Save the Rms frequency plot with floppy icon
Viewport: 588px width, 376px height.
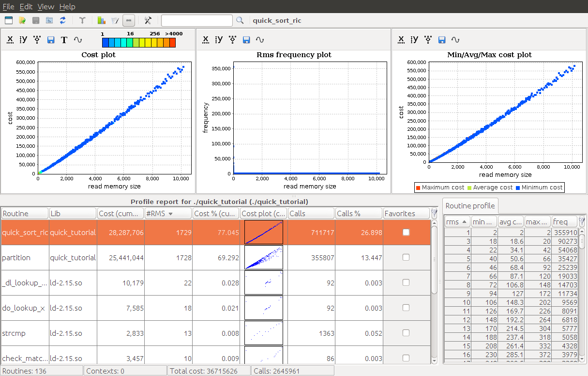(246, 40)
